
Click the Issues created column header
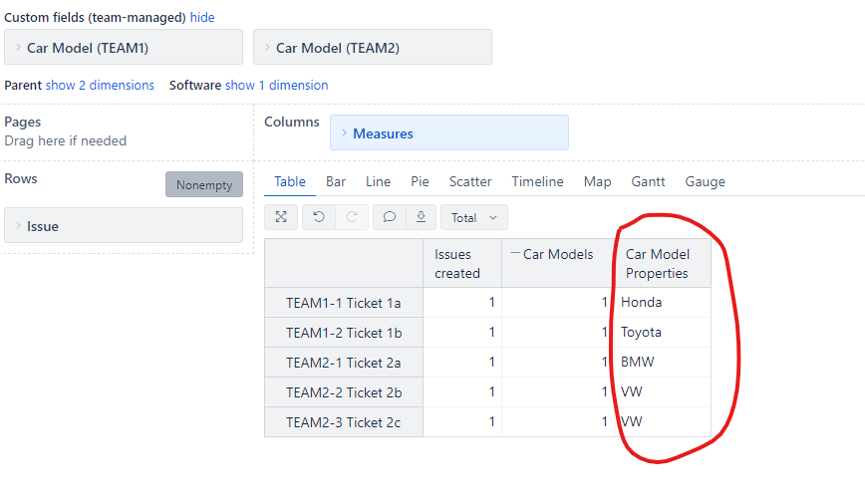pos(462,263)
